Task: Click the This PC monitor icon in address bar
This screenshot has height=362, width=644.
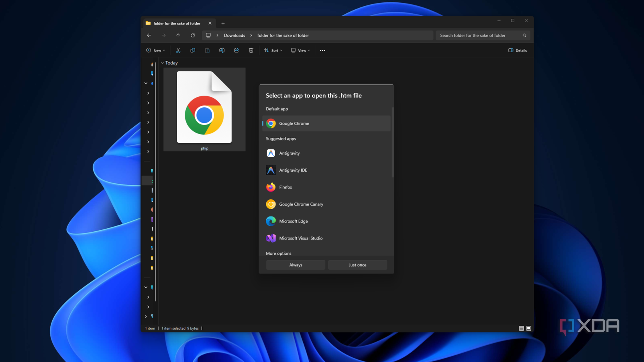Action: 208,35
